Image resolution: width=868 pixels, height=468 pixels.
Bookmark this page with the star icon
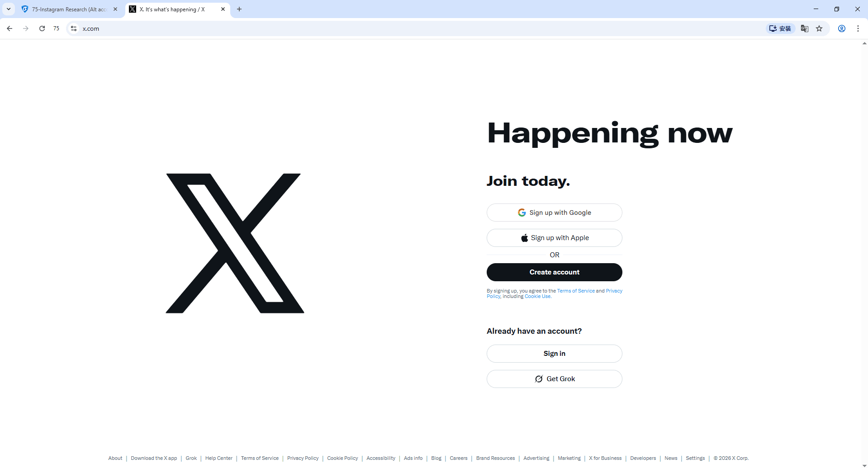[x=819, y=28]
